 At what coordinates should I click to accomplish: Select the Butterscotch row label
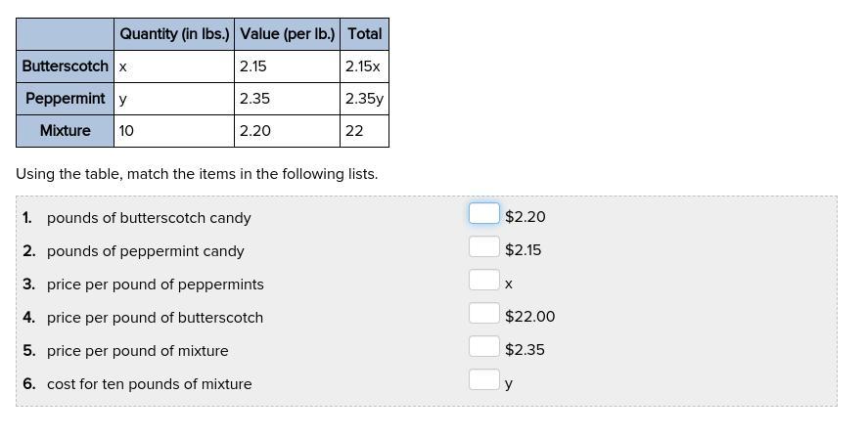66,66
